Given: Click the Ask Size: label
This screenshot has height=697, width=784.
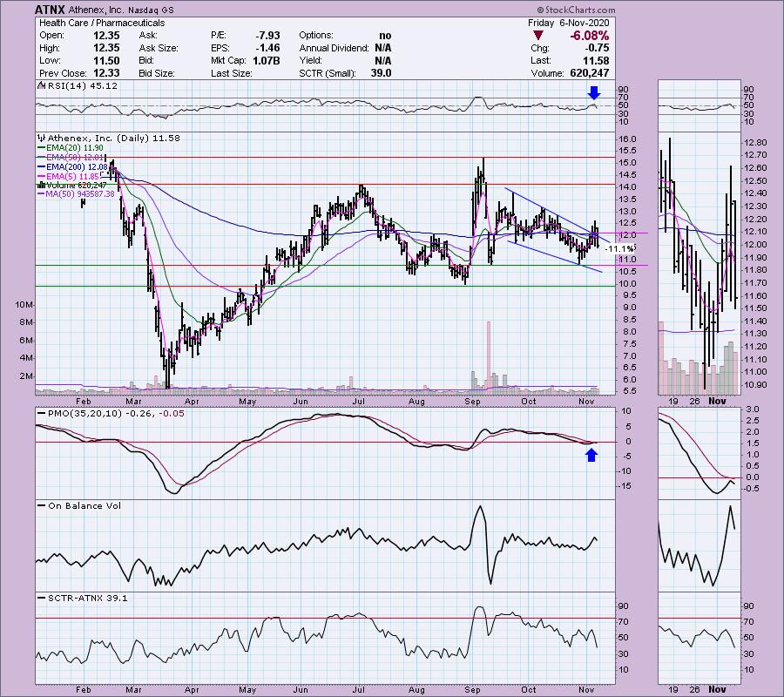Looking at the screenshot, I should 159,48.
